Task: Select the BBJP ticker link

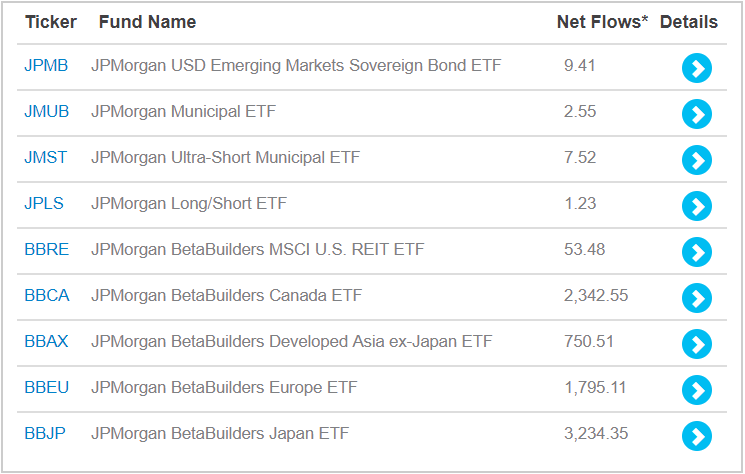Action: pos(45,434)
